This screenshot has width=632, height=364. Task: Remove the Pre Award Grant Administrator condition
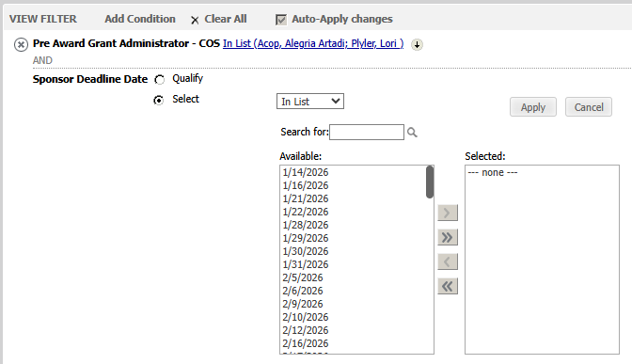(x=21, y=44)
